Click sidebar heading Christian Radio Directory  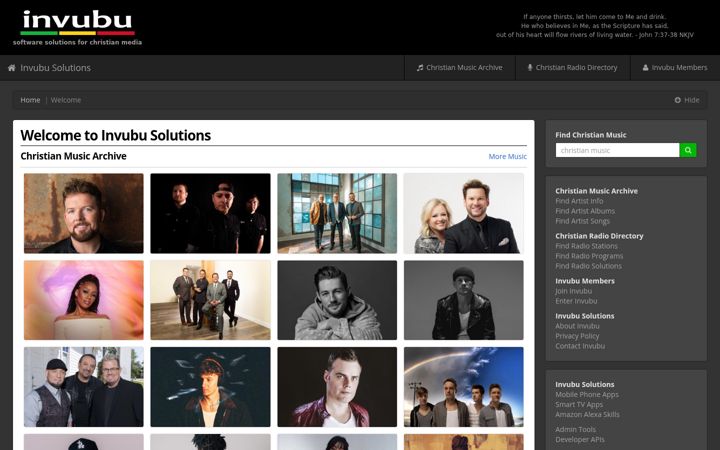click(599, 236)
